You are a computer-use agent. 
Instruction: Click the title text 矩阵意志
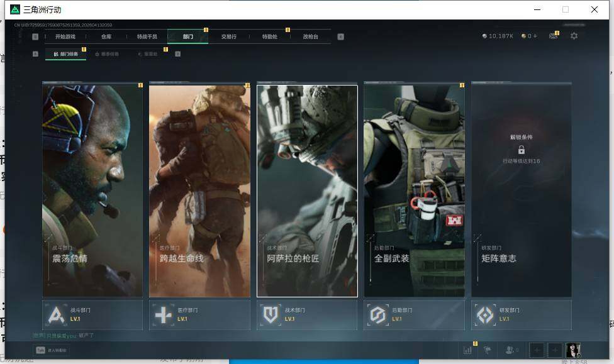pyautogui.click(x=499, y=258)
